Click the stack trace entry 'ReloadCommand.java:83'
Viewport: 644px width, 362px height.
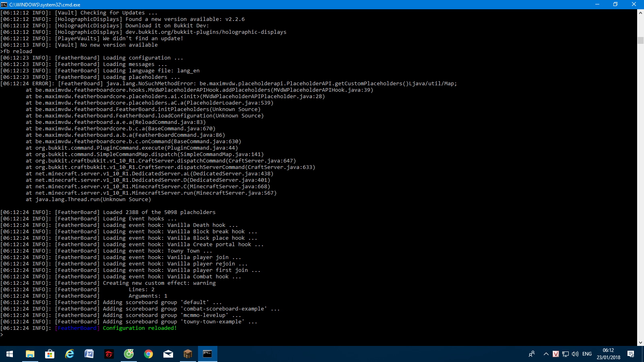point(169,122)
